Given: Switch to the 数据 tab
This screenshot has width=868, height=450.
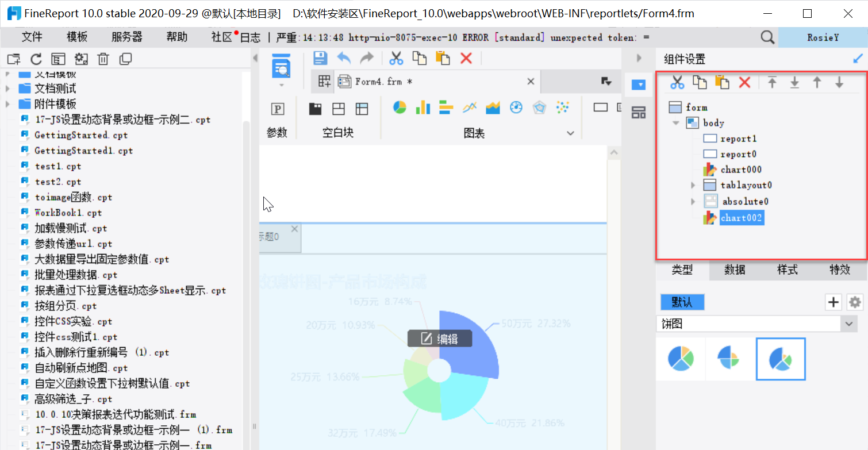Looking at the screenshot, I should [735, 270].
